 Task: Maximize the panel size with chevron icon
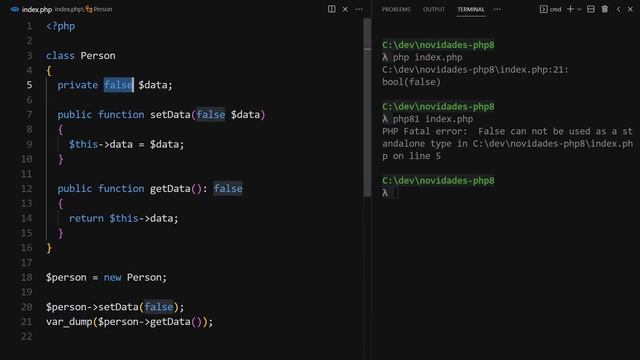618,9
